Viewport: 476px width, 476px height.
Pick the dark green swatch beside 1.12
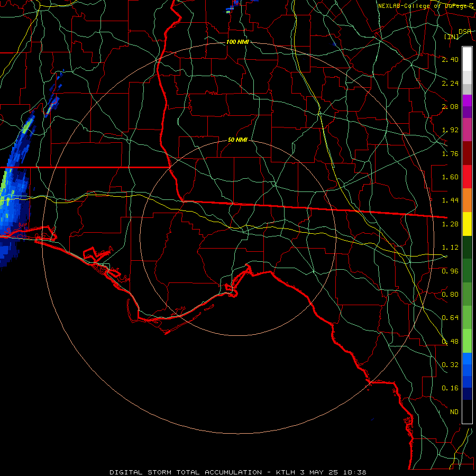467,247
